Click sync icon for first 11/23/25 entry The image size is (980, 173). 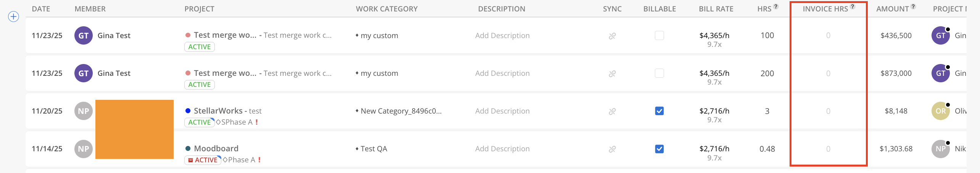pos(612,36)
